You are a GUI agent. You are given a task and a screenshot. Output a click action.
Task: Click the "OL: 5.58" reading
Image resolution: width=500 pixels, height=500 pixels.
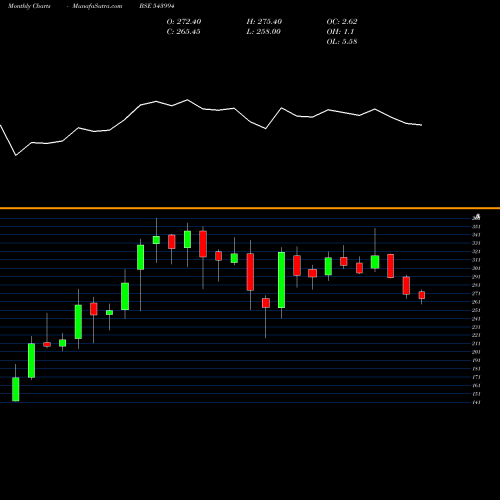[x=342, y=42]
